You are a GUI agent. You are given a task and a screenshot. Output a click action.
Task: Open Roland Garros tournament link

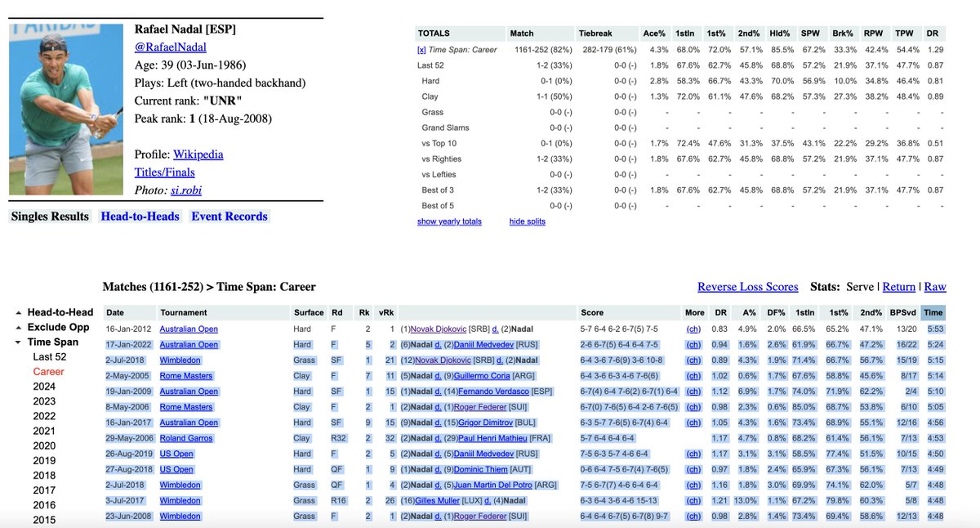[x=187, y=438]
